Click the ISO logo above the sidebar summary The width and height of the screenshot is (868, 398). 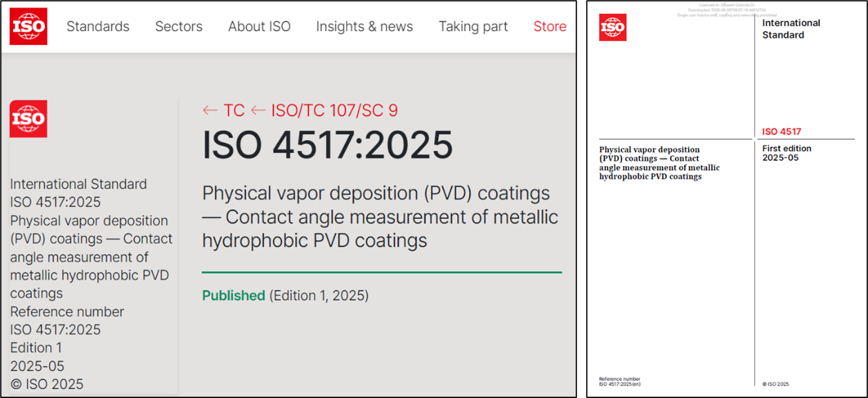coord(28,119)
